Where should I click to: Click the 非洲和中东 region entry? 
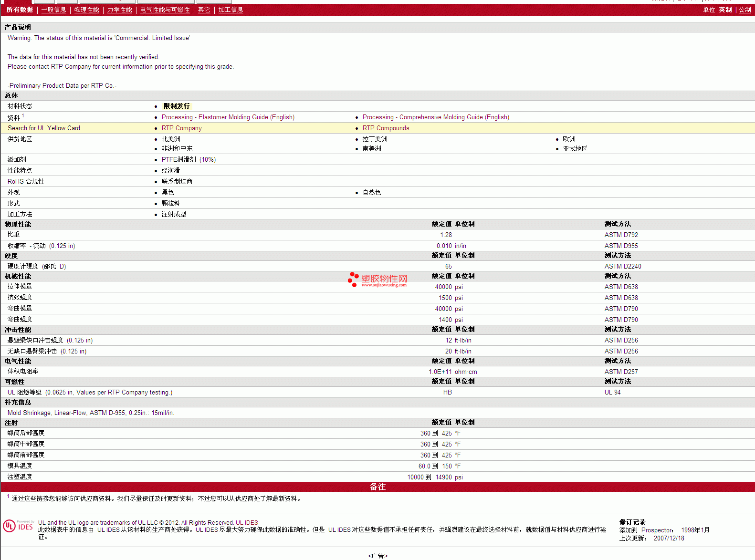pos(177,148)
